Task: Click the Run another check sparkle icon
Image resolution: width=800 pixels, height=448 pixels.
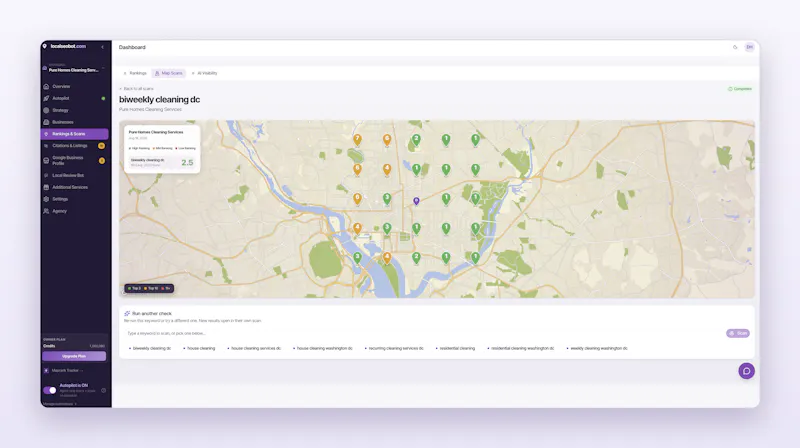Action: click(127, 313)
